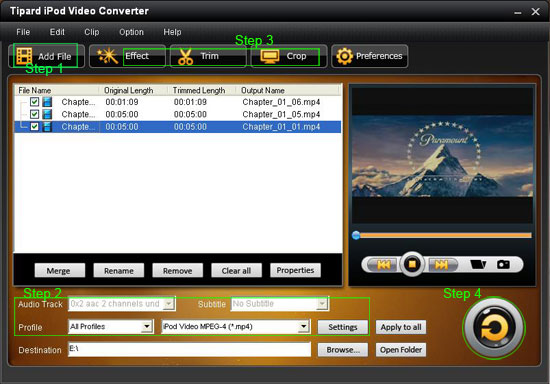The width and height of the screenshot is (550, 384).
Task: Open the Option menu
Action: point(131,32)
